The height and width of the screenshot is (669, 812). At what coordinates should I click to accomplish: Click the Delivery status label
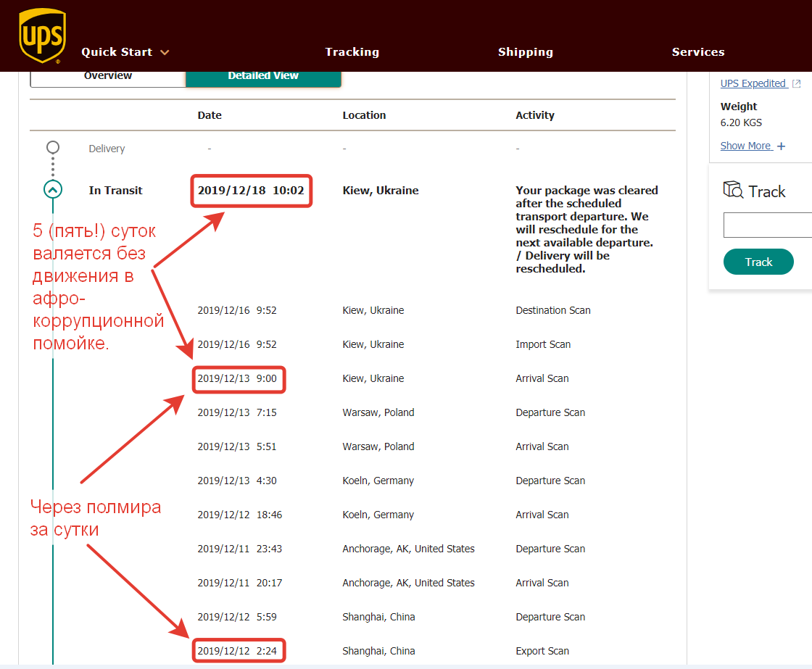(107, 149)
